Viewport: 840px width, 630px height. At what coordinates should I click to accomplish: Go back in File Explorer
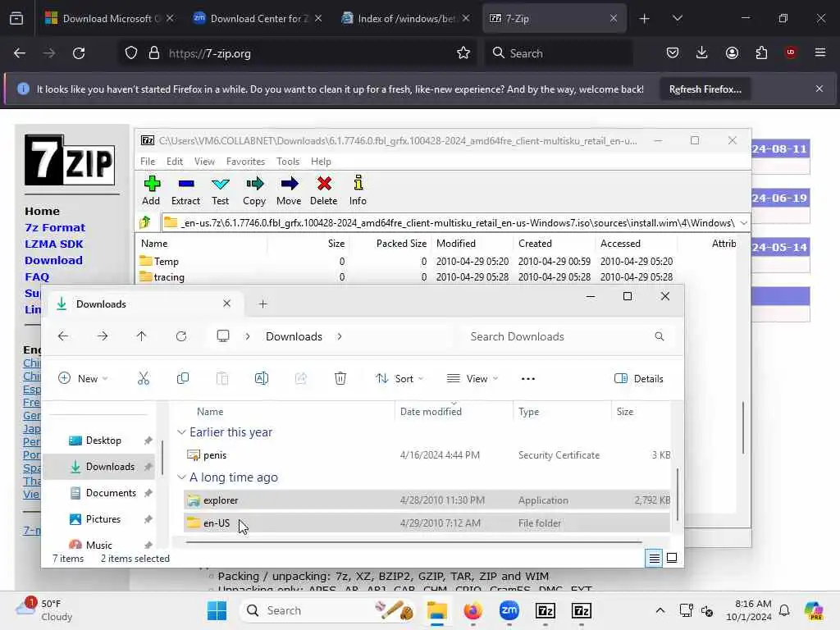(63, 336)
